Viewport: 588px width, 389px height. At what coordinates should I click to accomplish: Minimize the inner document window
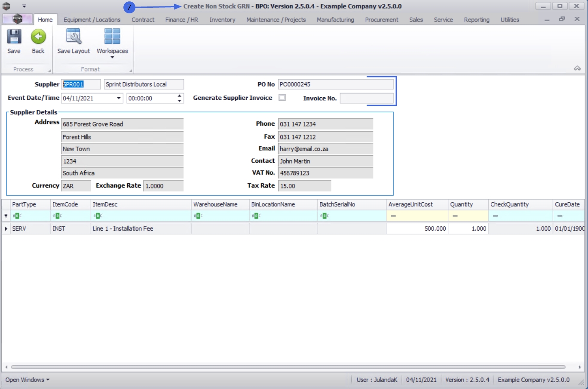point(547,20)
